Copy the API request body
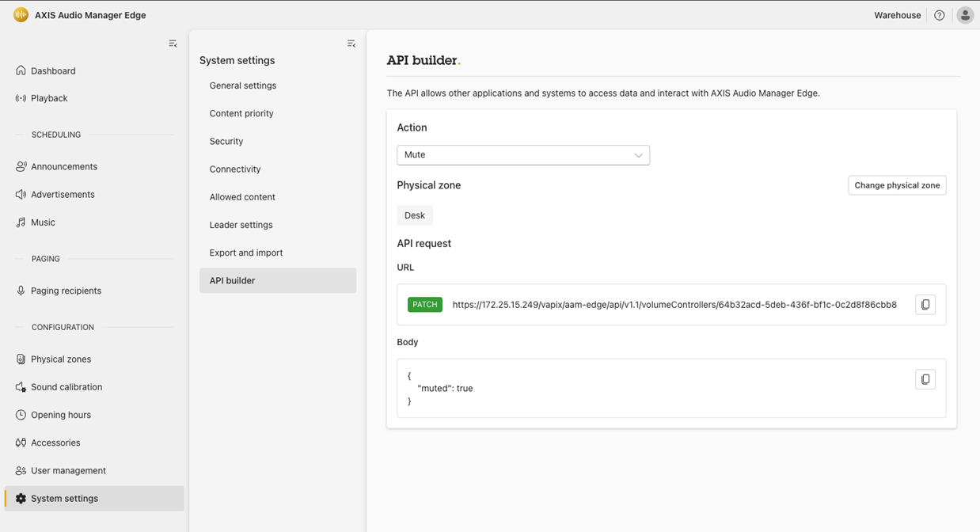 pyautogui.click(x=925, y=379)
